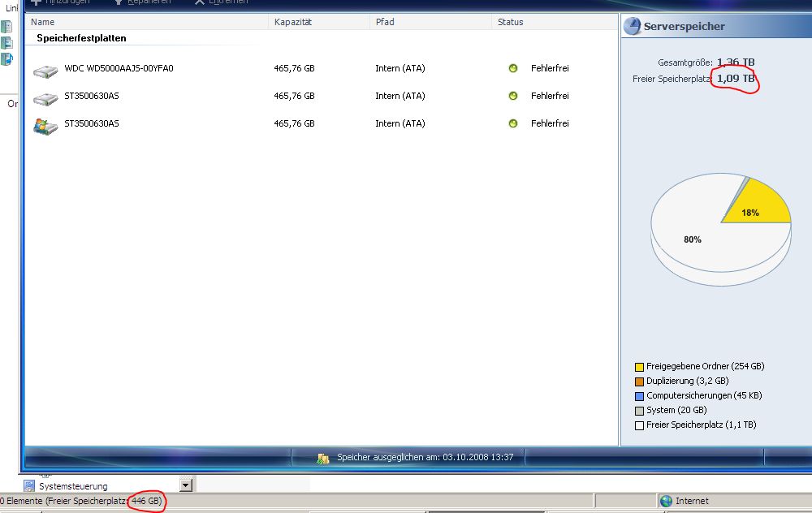Click blue Computersicherungen legend swatch

(x=640, y=396)
